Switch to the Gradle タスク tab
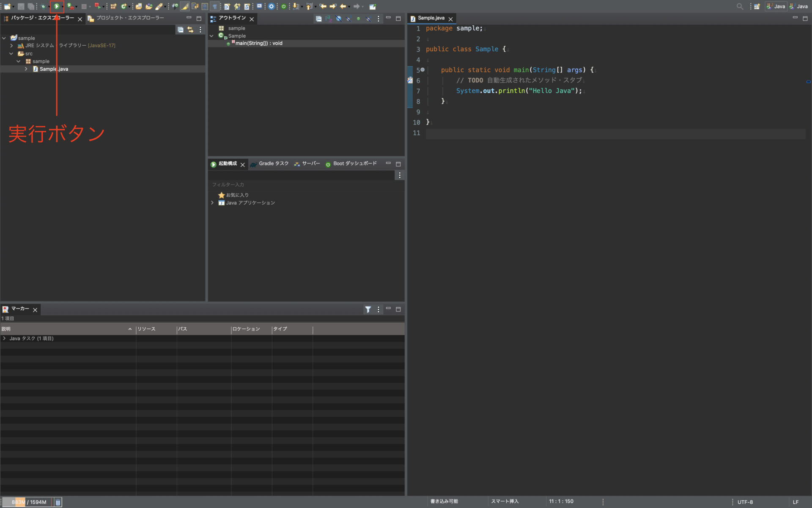Viewport: 812px width, 508px height. click(269, 163)
